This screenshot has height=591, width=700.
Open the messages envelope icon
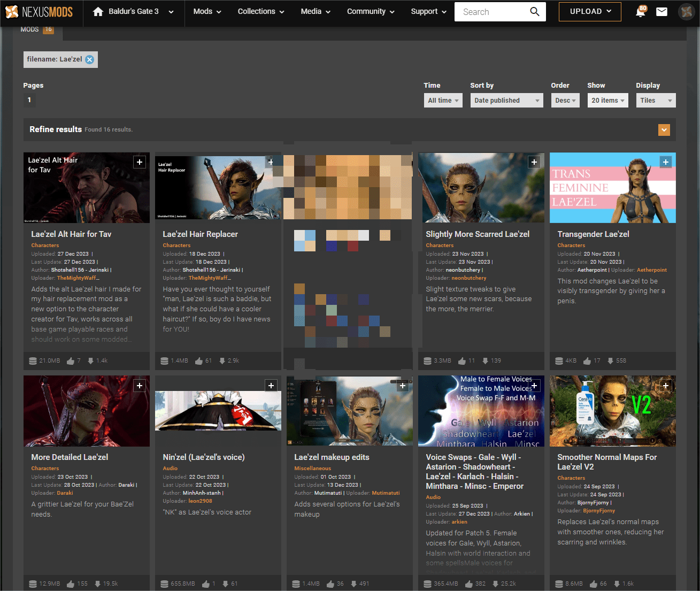tap(661, 11)
